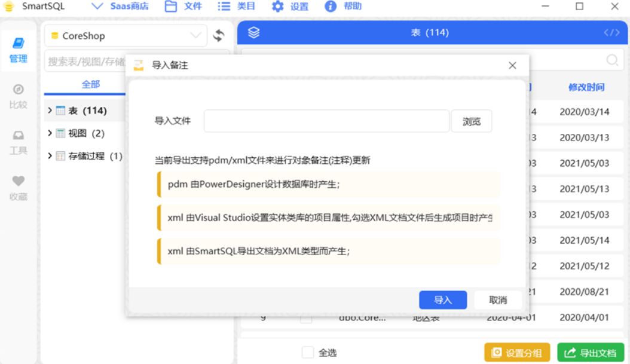The image size is (630, 364).
Task: Click the 表 (114) header title
Action: pyautogui.click(x=430, y=32)
